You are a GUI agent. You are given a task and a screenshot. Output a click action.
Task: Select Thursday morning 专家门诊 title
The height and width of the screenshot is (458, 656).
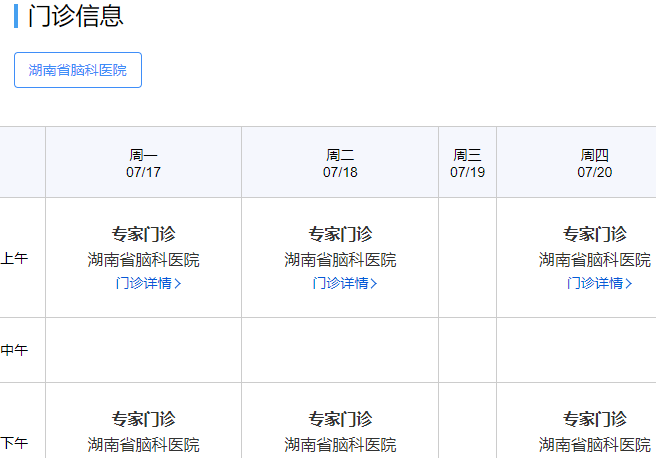tap(594, 234)
